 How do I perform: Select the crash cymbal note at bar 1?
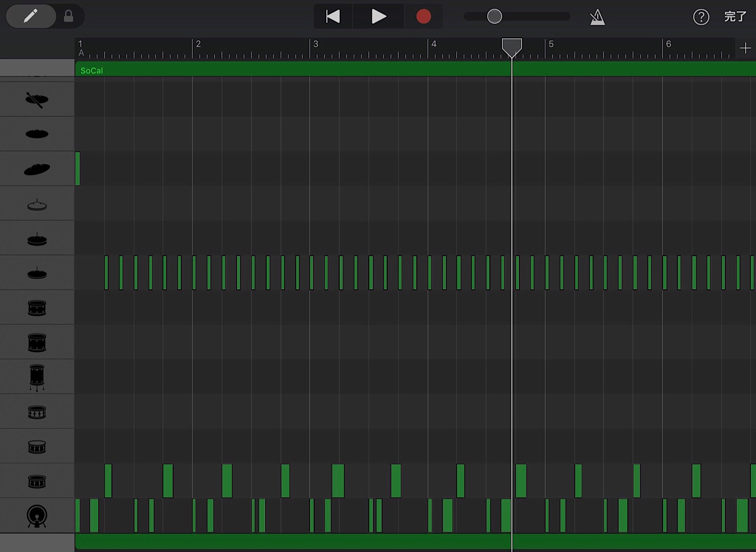78,169
